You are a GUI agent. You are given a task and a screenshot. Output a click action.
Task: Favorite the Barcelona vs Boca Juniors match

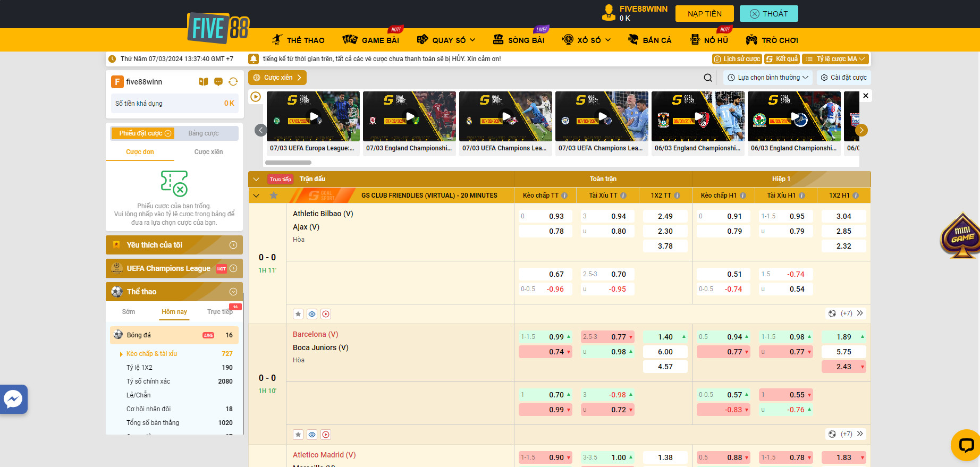point(298,435)
